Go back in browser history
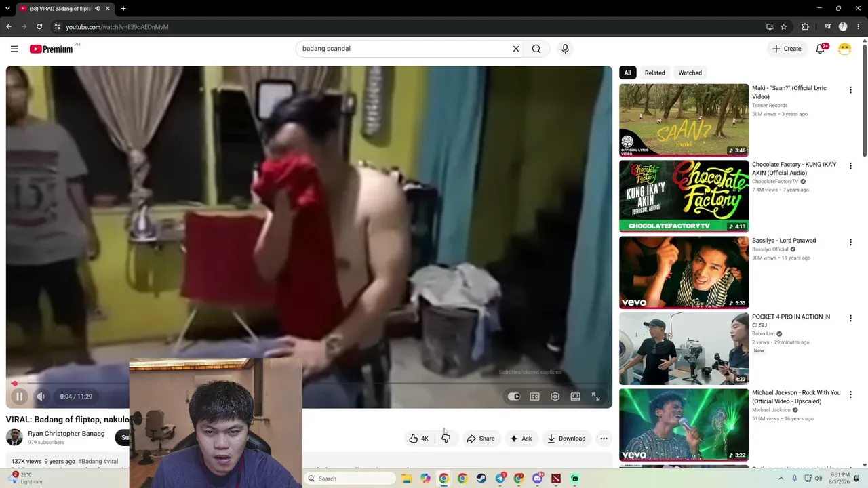 9,27
